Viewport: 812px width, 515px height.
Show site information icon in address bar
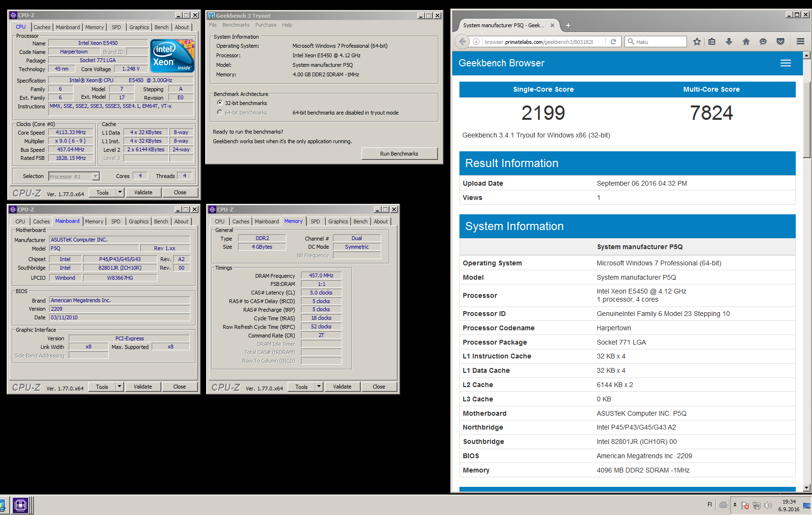click(x=476, y=42)
